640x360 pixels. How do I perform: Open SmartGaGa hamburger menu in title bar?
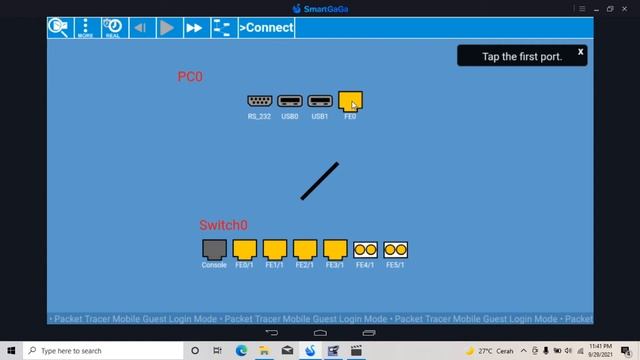(x=582, y=9)
